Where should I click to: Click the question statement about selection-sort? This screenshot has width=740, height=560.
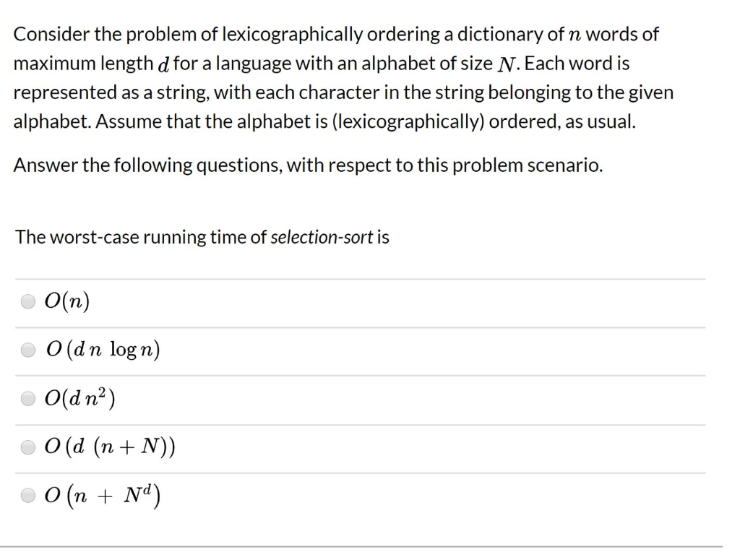point(202,236)
